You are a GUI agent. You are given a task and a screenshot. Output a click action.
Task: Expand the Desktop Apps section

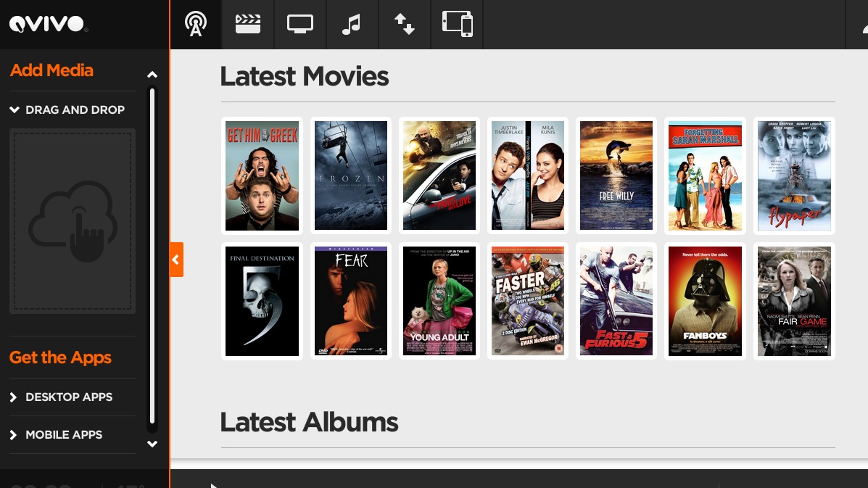pos(61,397)
